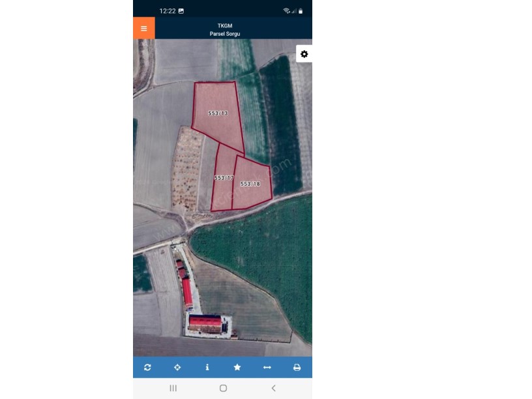Tap the battery status icon
The image size is (532, 399).
point(301,11)
